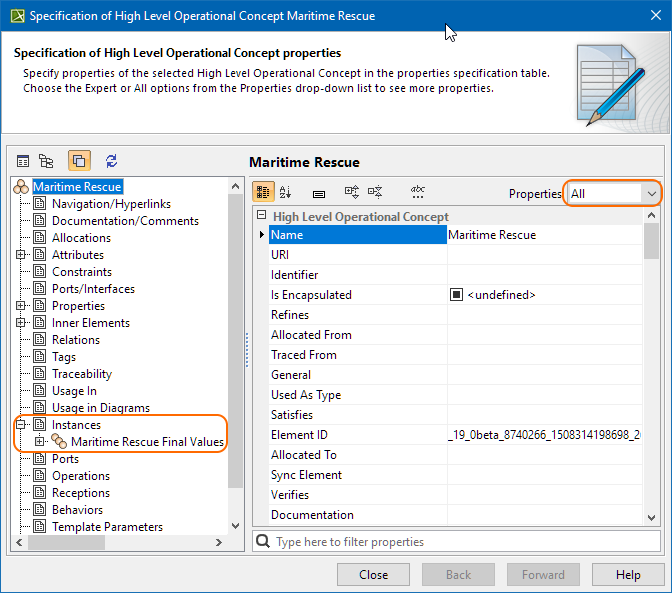Collapse the High Level Operational Concept group

[x=261, y=215]
